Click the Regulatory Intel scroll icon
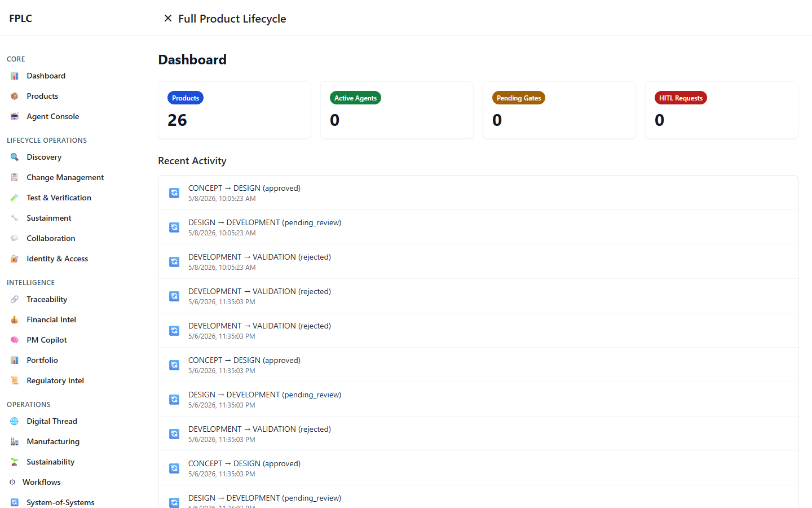The height and width of the screenshot is (508, 812). [x=15, y=380]
